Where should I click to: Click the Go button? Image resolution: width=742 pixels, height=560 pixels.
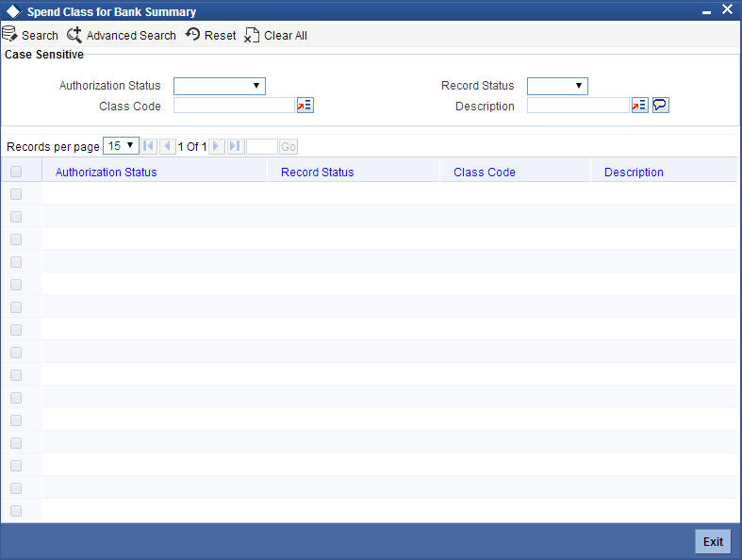[x=289, y=147]
